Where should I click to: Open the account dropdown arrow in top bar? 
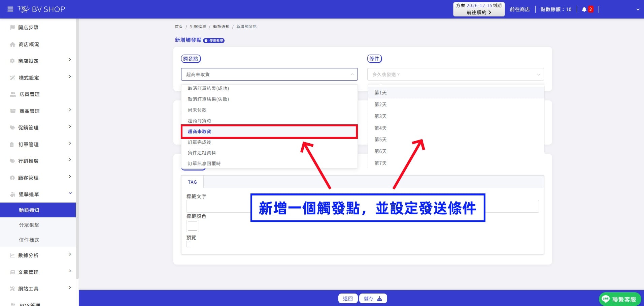coord(638,9)
